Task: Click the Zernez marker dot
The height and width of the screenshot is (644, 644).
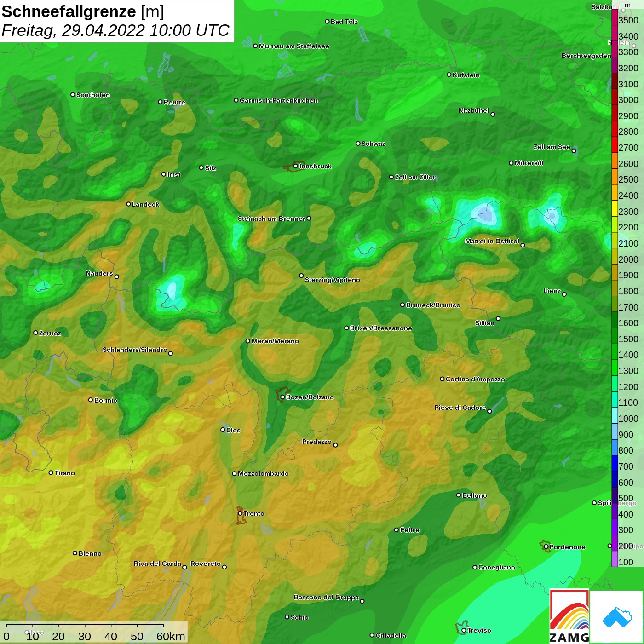Action: pos(35,333)
